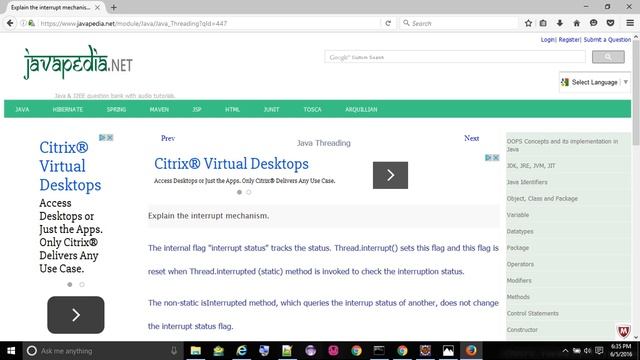
Task: Open the MAVEN menu item
Action: 159,109
